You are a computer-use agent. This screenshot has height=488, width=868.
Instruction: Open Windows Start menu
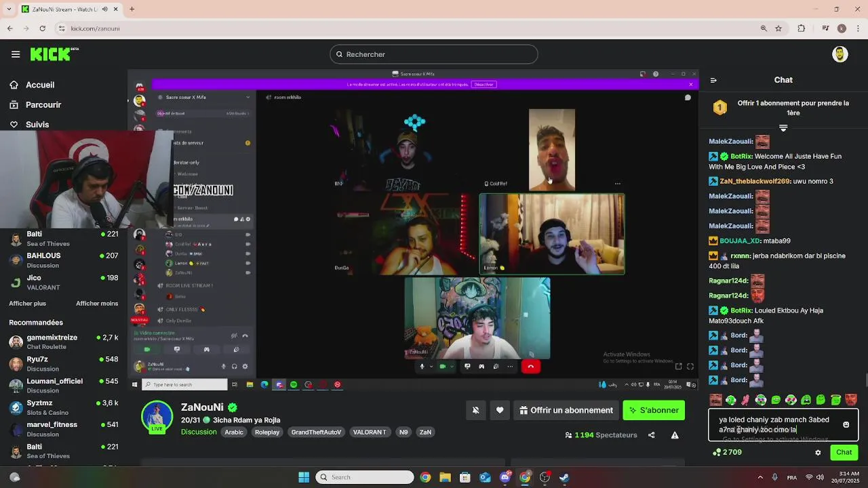pos(304,477)
